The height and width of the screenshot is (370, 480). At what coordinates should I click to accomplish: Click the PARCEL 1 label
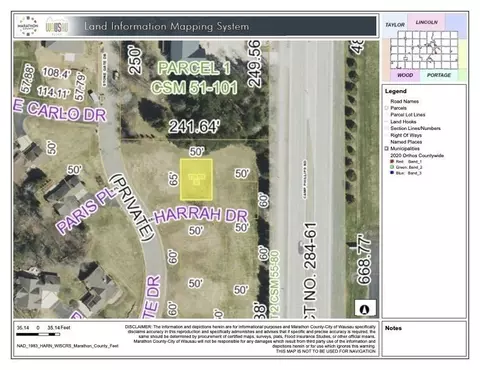coord(194,68)
